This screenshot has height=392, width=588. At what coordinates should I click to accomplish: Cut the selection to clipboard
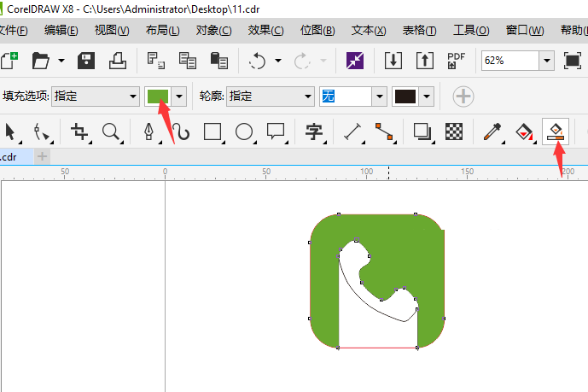(156, 61)
